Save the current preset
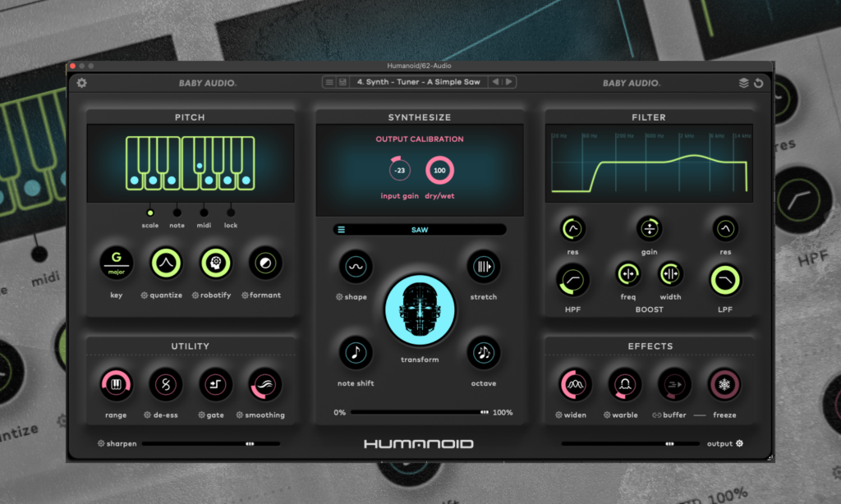Viewport: 841px width, 504px height. [x=342, y=82]
